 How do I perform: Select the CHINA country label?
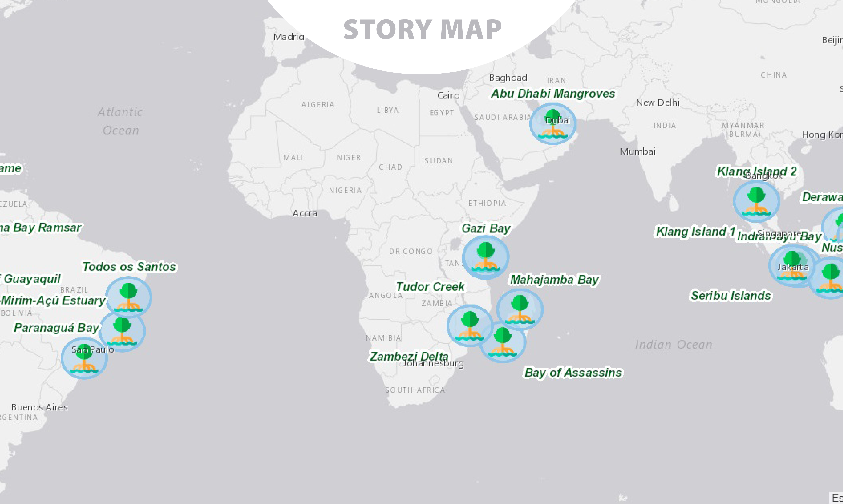tap(773, 75)
